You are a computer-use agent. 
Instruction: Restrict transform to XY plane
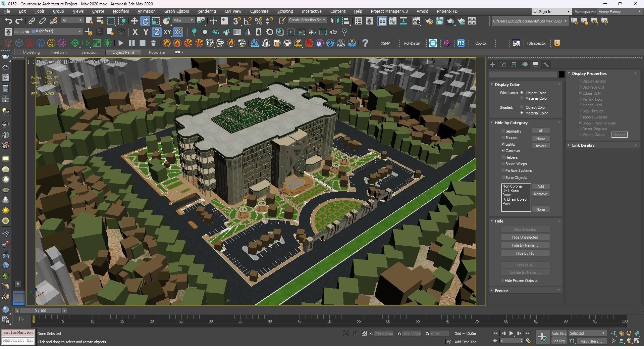(167, 32)
